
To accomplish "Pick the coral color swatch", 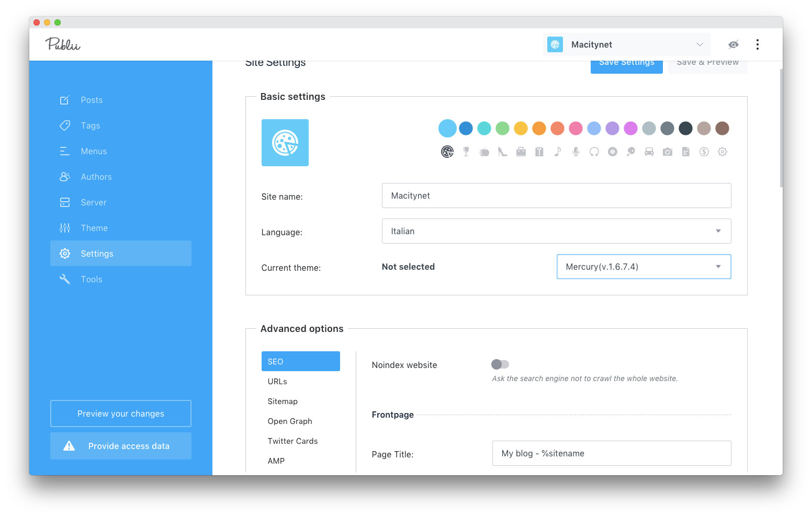I will pos(558,128).
